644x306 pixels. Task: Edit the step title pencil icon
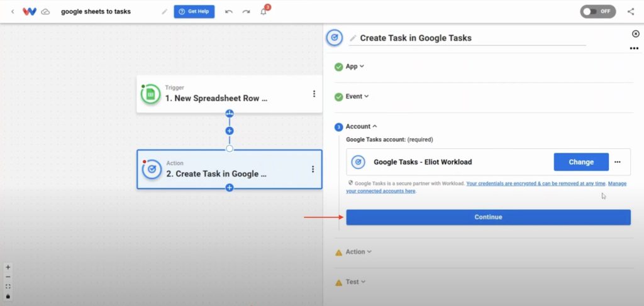pyautogui.click(x=353, y=38)
